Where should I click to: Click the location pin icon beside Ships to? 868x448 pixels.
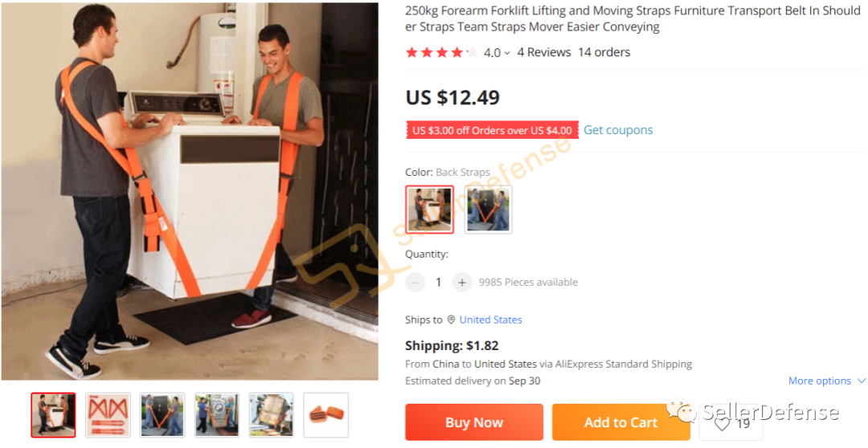click(x=451, y=320)
